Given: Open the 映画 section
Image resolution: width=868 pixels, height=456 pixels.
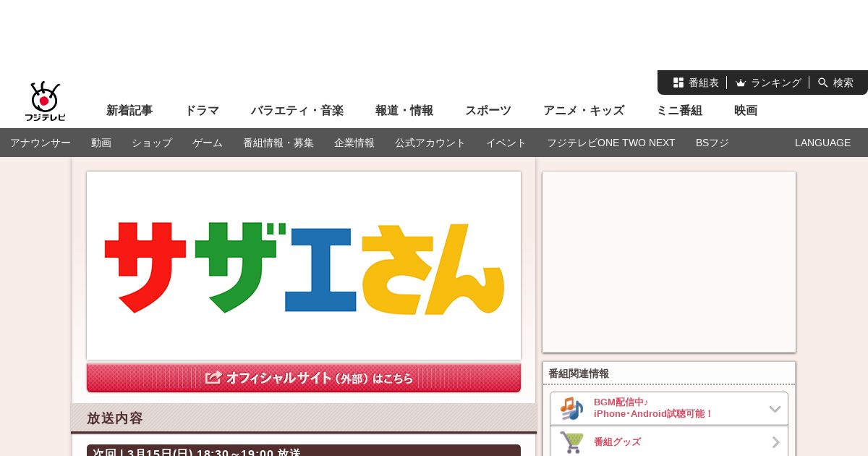Looking at the screenshot, I should click(746, 111).
